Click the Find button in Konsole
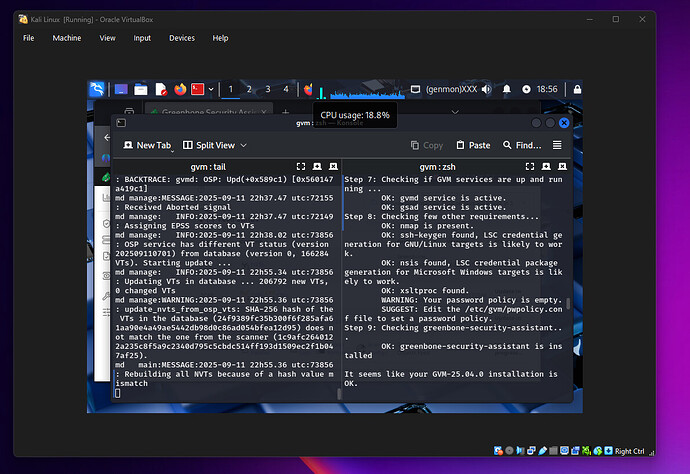The image size is (690, 474). 522,145
